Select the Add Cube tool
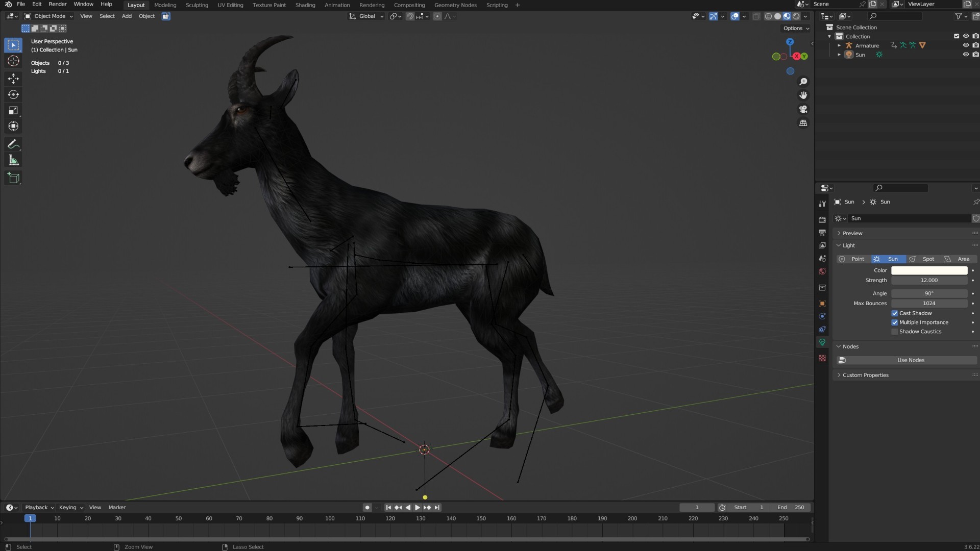Image resolution: width=980 pixels, height=551 pixels. [x=13, y=178]
